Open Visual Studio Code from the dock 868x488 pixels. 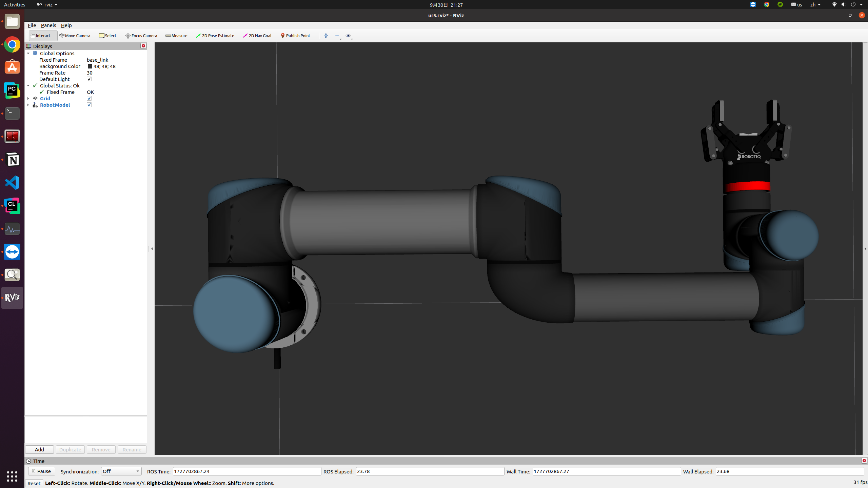12,183
